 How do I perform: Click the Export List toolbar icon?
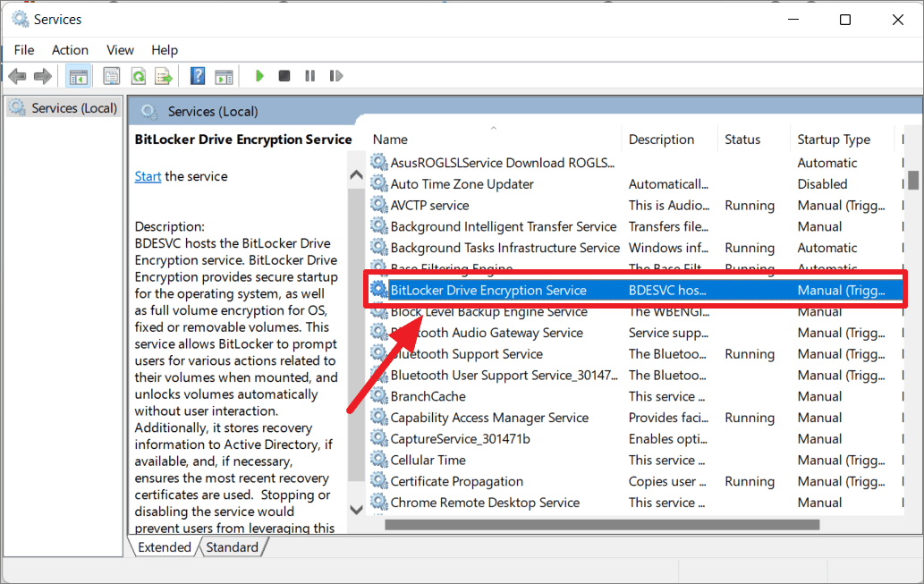(163, 76)
